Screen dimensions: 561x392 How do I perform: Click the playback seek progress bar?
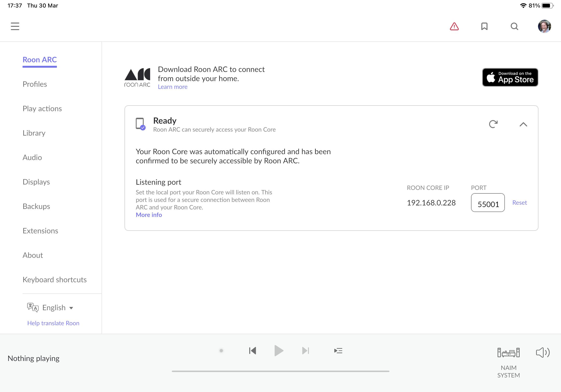[x=280, y=371]
